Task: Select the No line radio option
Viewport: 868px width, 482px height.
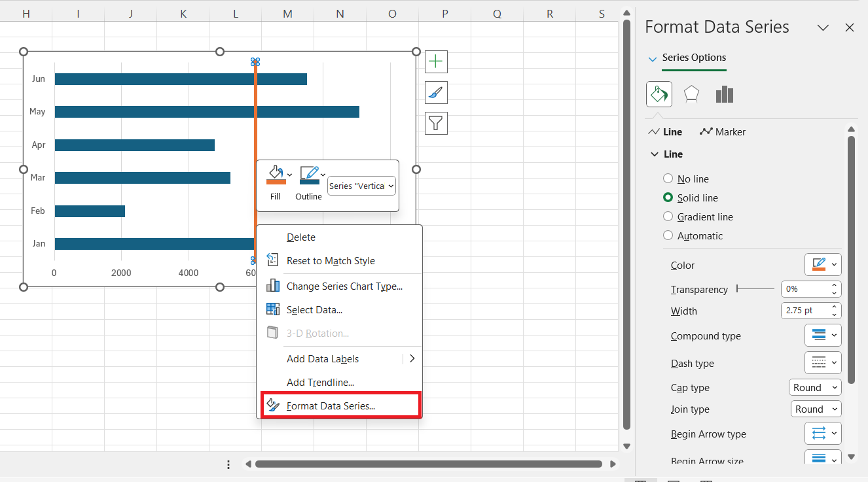Action: [x=668, y=179]
